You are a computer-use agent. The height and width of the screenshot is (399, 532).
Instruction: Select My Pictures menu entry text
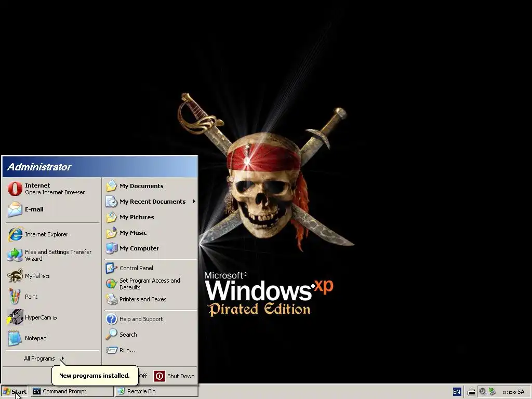[137, 217]
